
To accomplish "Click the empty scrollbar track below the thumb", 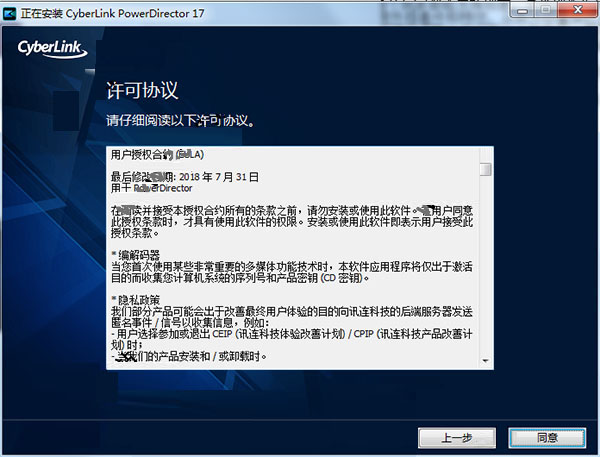I will [x=486, y=265].
